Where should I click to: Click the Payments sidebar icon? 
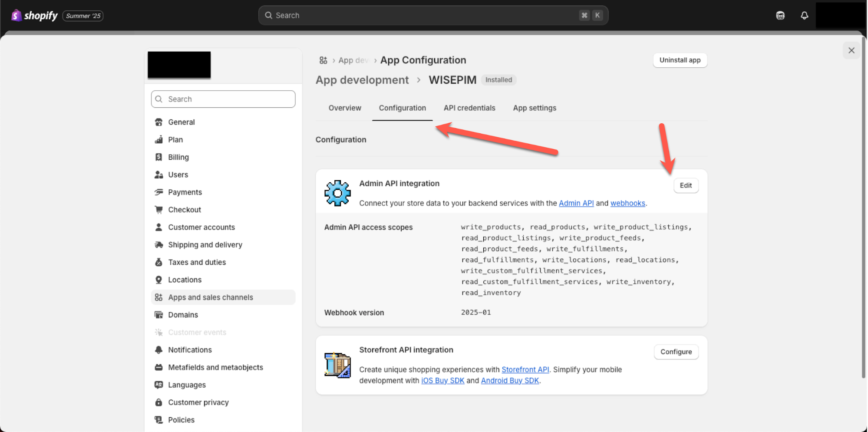coord(159,192)
